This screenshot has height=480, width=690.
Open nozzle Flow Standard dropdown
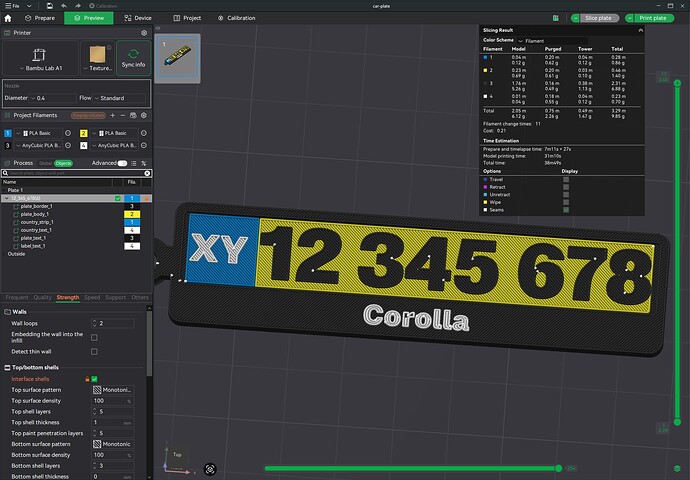click(120, 98)
